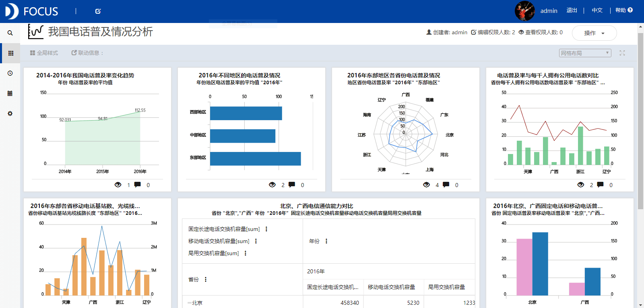Click the edit pencil icon in header
The image size is (644, 308).
(98, 11)
